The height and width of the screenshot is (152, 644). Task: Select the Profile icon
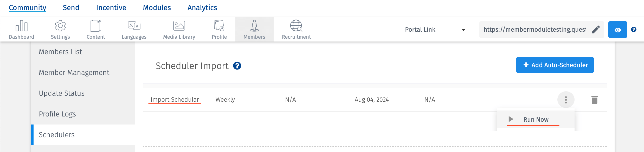click(x=219, y=29)
